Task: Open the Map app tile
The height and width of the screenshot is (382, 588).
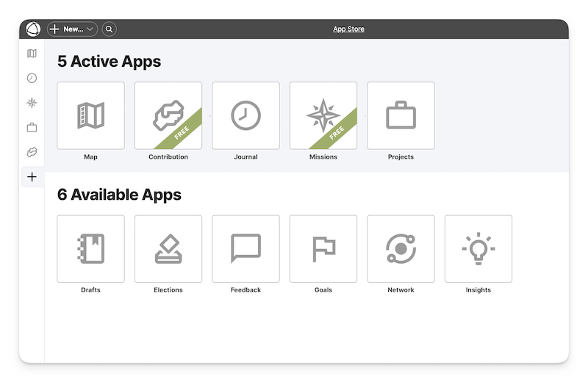Action: [90, 115]
